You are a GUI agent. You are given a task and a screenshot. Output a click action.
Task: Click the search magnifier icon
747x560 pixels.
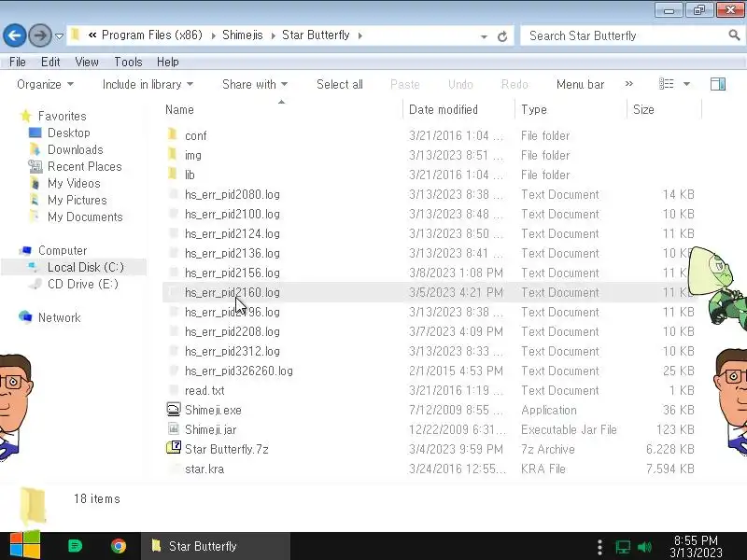click(734, 35)
